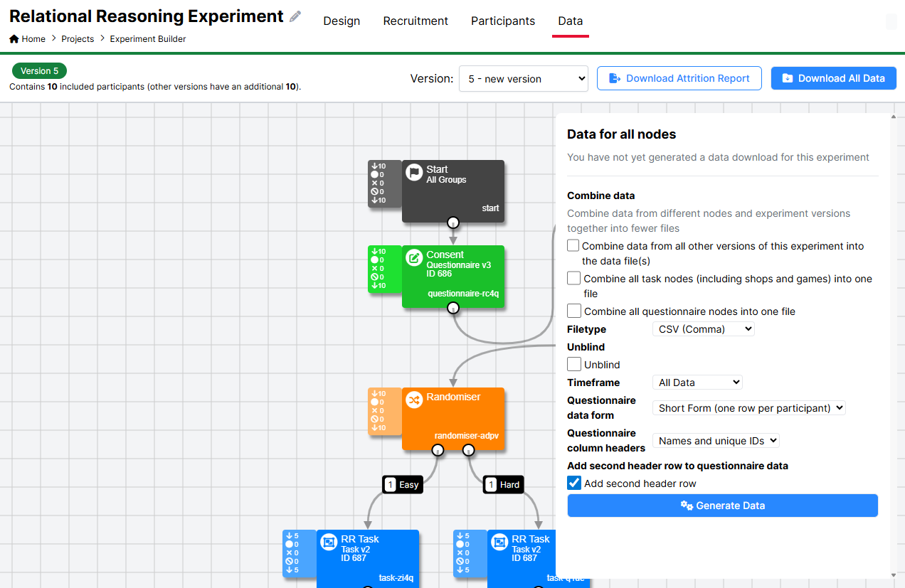Switch to the Participants tab
905x588 pixels.
503,21
